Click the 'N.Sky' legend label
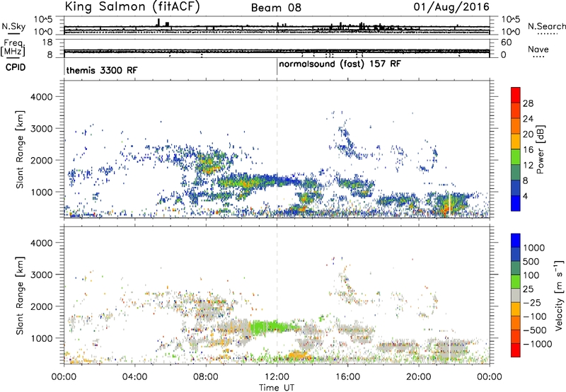Viewport: 566px width, 392px height. [x=13, y=26]
